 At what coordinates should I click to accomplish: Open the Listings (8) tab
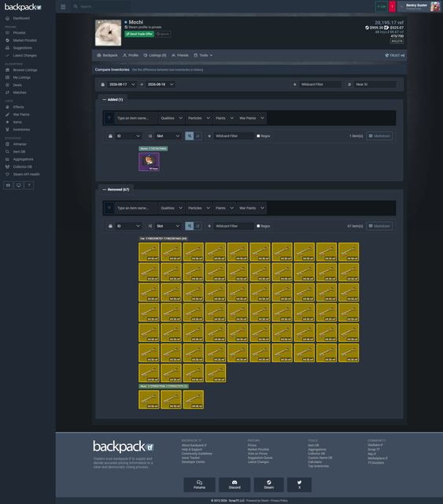point(155,55)
